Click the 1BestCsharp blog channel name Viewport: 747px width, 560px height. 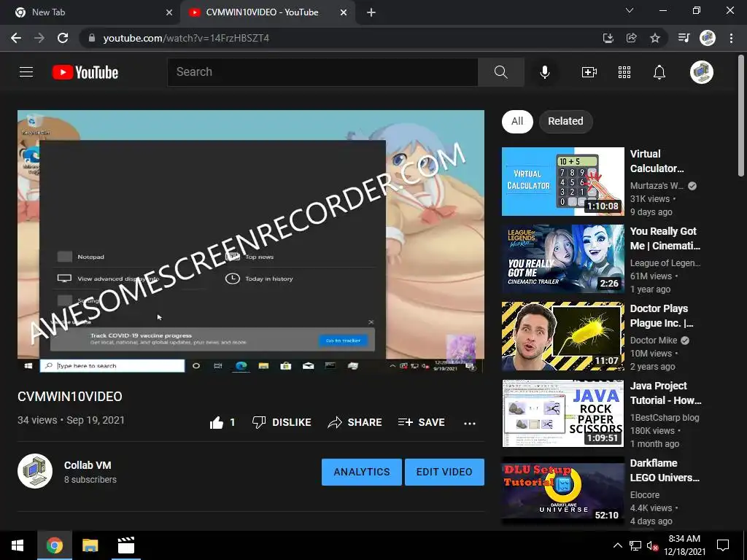[x=665, y=418]
